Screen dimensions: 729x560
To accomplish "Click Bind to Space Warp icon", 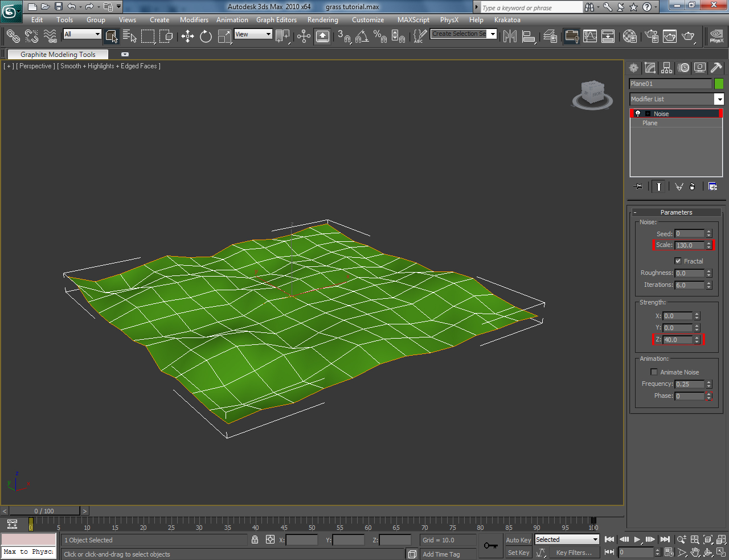I will click(x=50, y=36).
